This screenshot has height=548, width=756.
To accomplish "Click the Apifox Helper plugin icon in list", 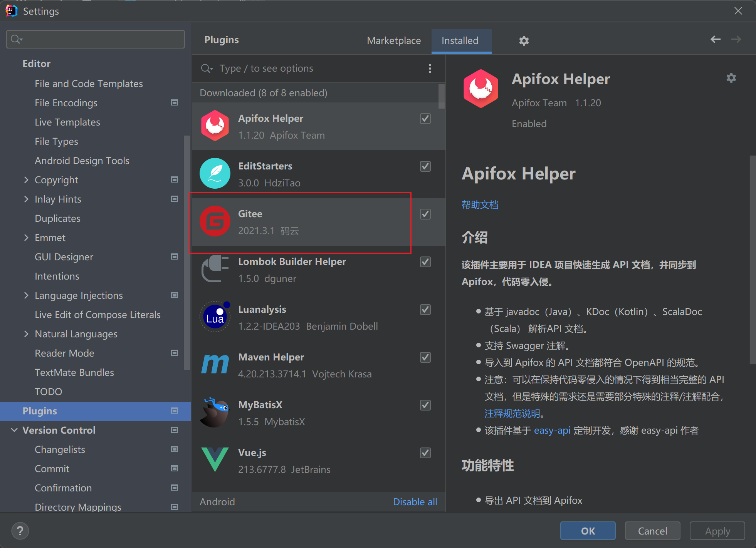I will 215,126.
